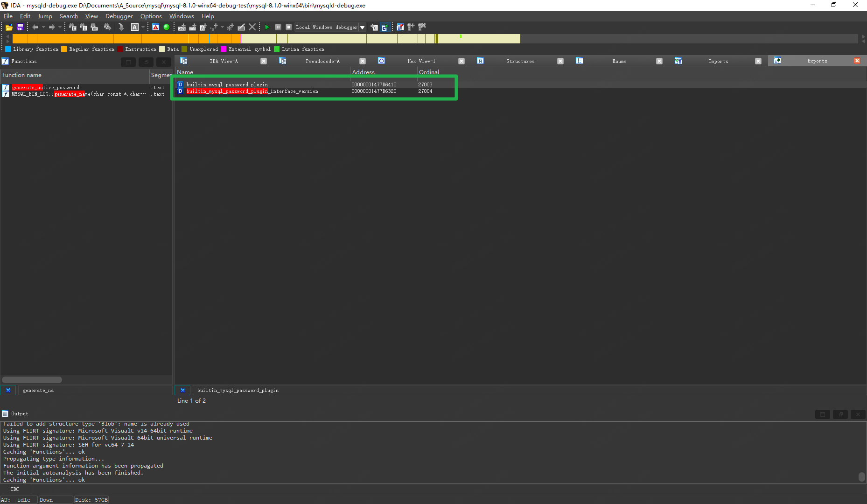Click the red warning triangle icon
The height and width of the screenshot is (504, 867).
pyautogui.click(x=155, y=27)
